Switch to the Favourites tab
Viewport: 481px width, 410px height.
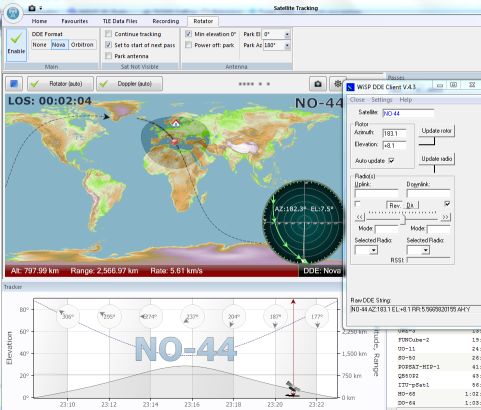(x=75, y=21)
